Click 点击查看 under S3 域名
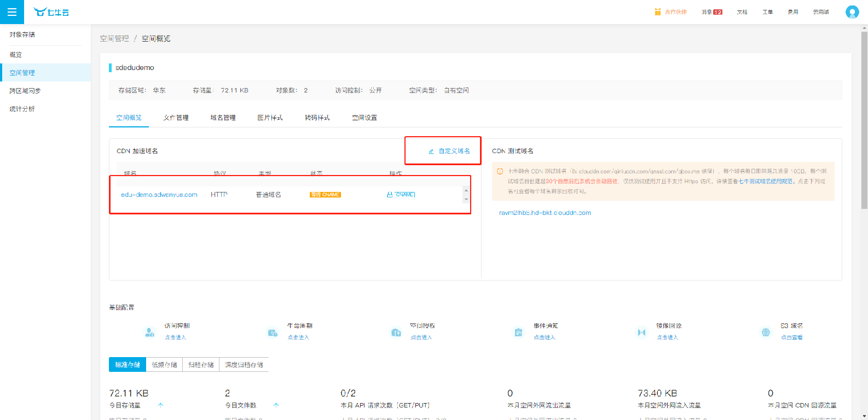This screenshot has width=868, height=420. click(x=792, y=337)
